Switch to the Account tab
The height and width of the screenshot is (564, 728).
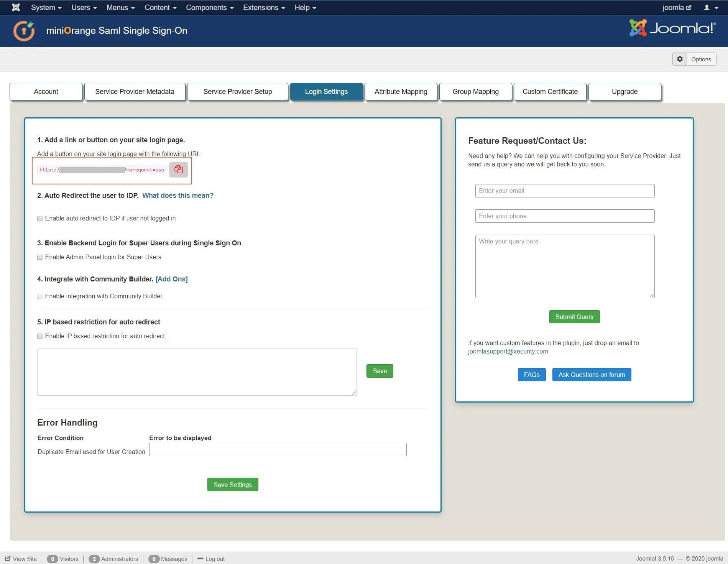(x=46, y=92)
